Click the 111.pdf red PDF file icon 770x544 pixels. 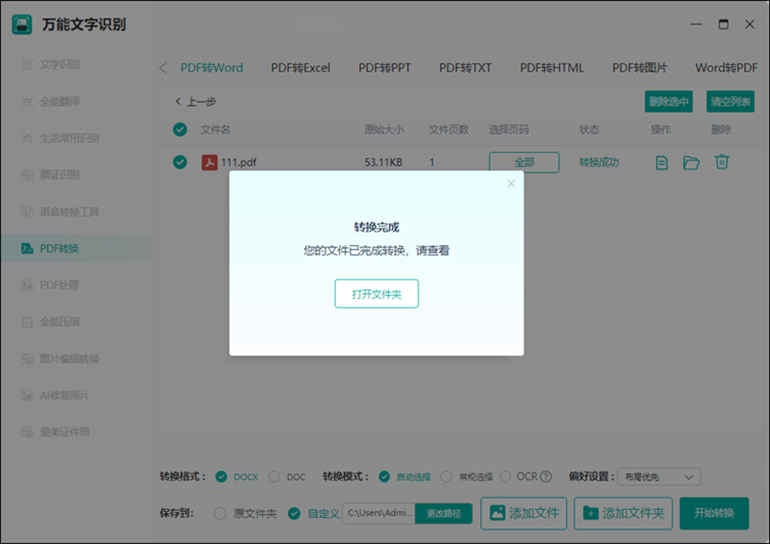point(210,162)
